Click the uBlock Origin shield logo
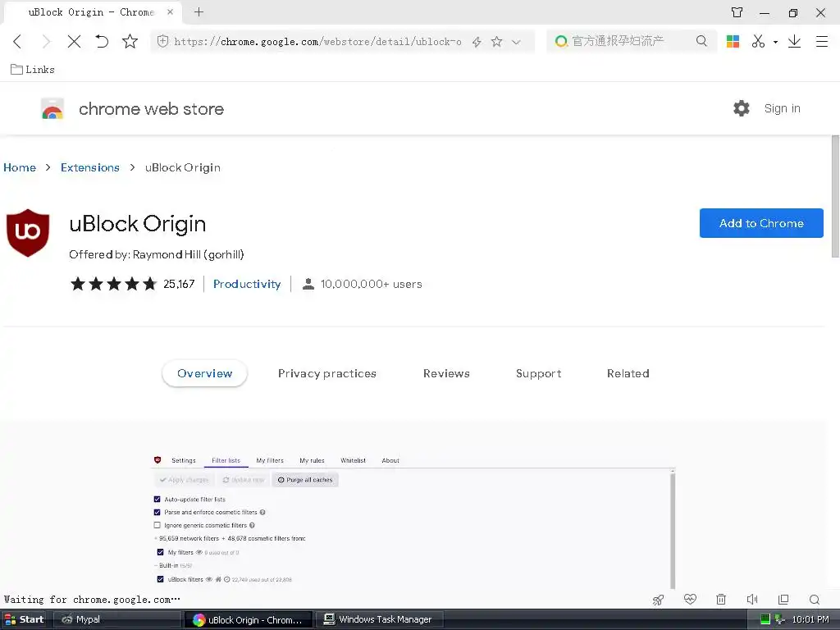This screenshot has height=630, width=840. (x=28, y=233)
